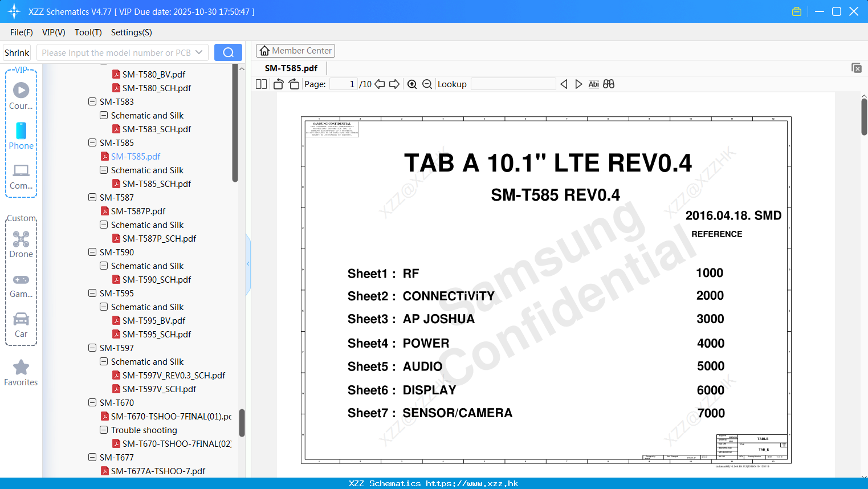This screenshot has height=489, width=868.
Task: Find next lookup result
Action: pyautogui.click(x=578, y=84)
